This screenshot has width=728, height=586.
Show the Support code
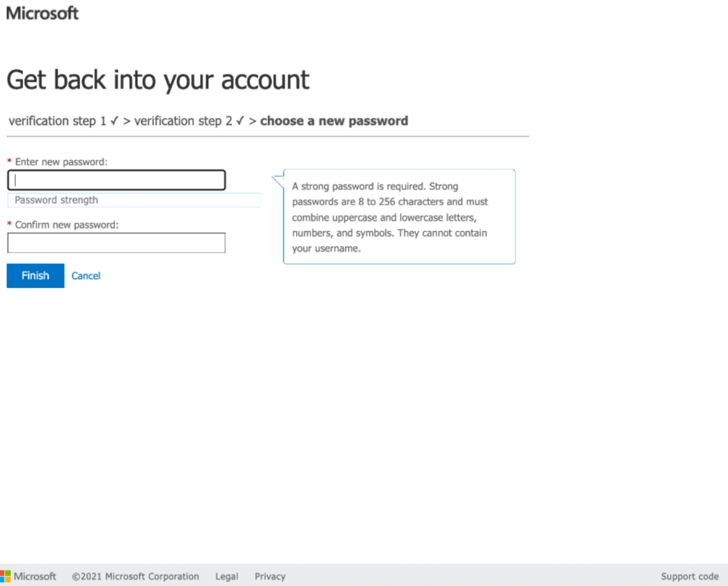689,576
